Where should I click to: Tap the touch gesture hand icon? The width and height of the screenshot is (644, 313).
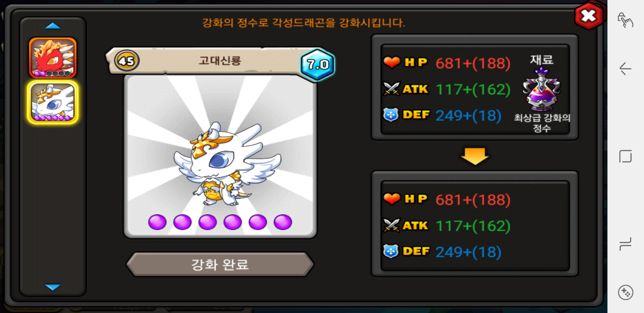pos(625,20)
